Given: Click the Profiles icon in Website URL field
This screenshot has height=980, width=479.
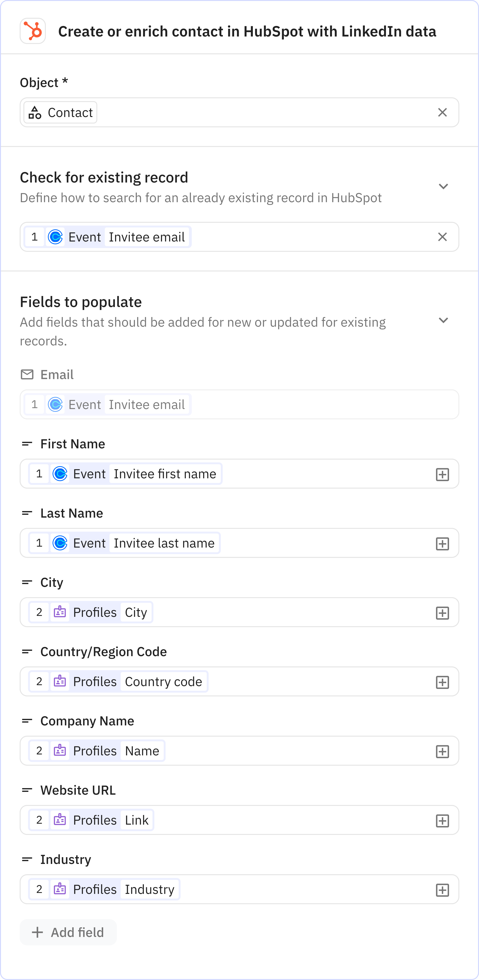Looking at the screenshot, I should pos(60,820).
